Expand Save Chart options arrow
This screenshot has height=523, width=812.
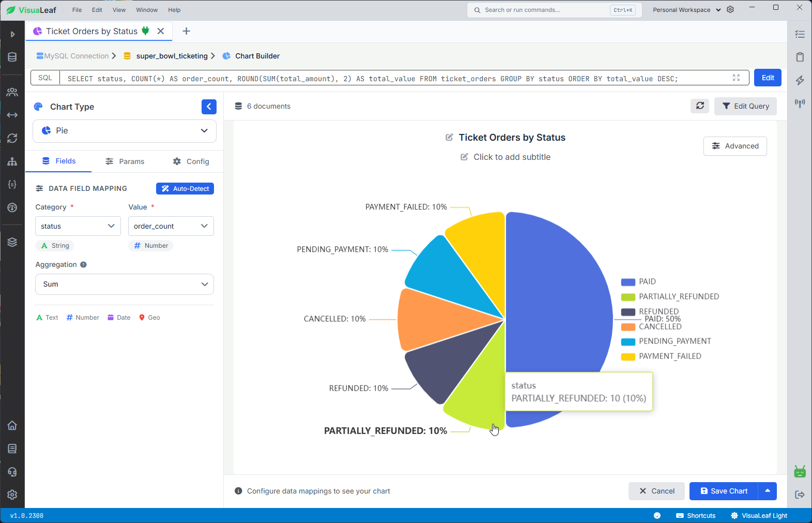(x=768, y=491)
